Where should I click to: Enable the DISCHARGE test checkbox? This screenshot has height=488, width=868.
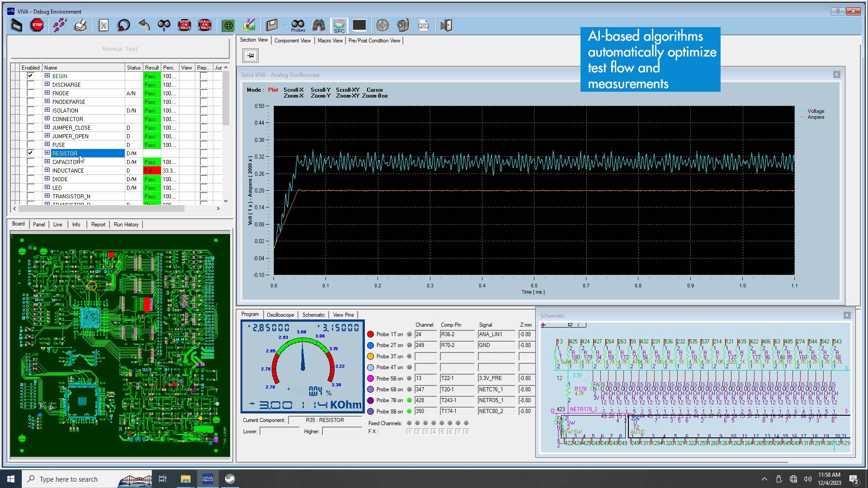[x=30, y=84]
